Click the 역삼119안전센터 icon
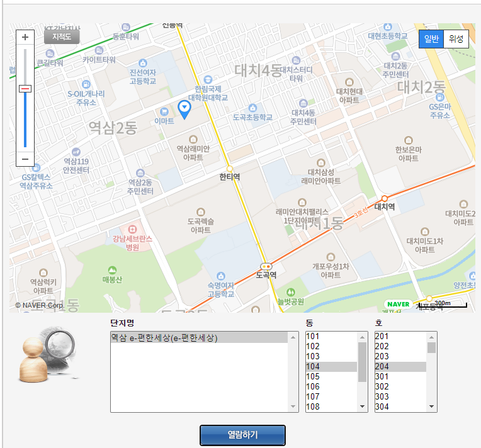 click(76, 152)
